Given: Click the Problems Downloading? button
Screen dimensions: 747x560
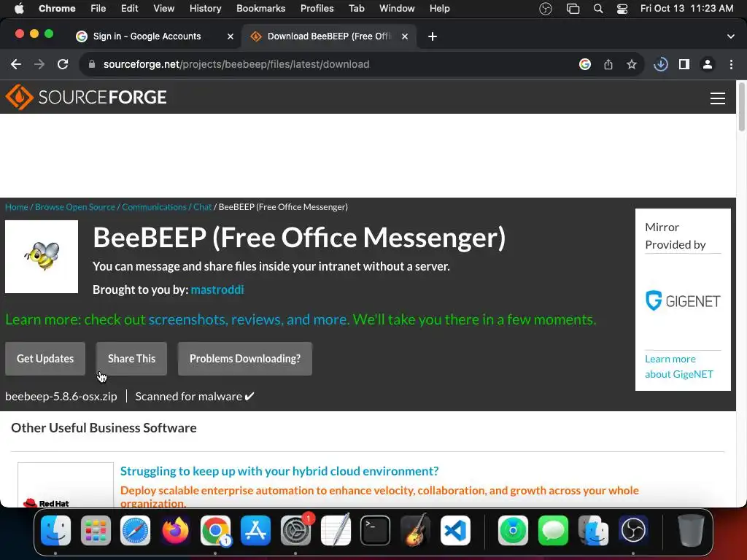Looking at the screenshot, I should pyautogui.click(x=245, y=359).
